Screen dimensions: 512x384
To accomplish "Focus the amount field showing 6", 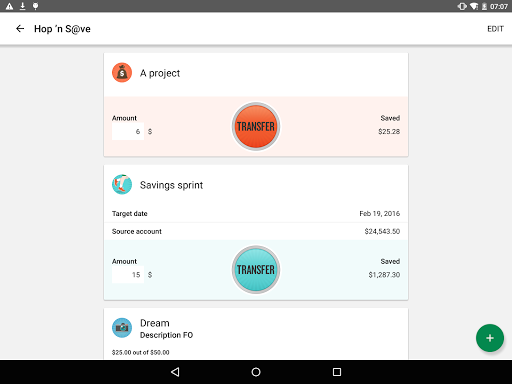I will (x=128, y=131).
